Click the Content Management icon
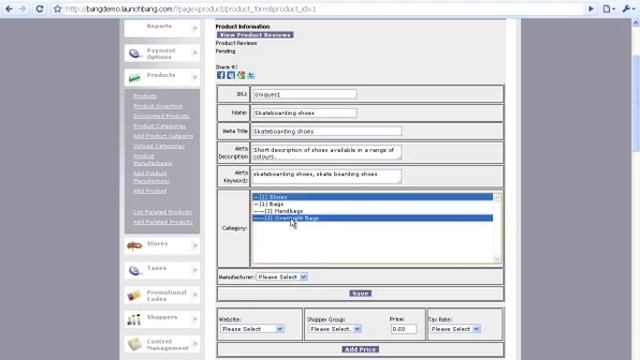640x360 pixels. (134, 344)
